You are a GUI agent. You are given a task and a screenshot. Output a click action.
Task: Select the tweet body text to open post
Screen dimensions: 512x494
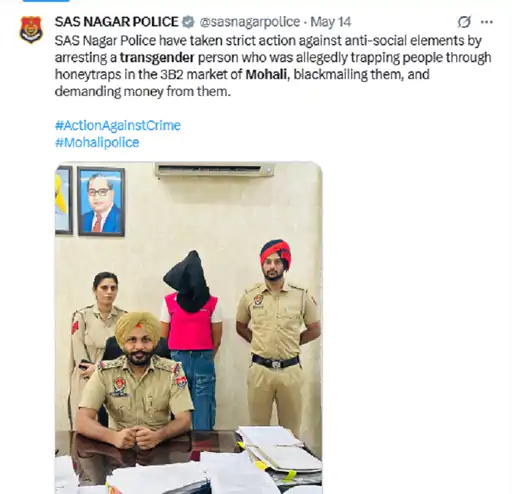click(x=273, y=66)
